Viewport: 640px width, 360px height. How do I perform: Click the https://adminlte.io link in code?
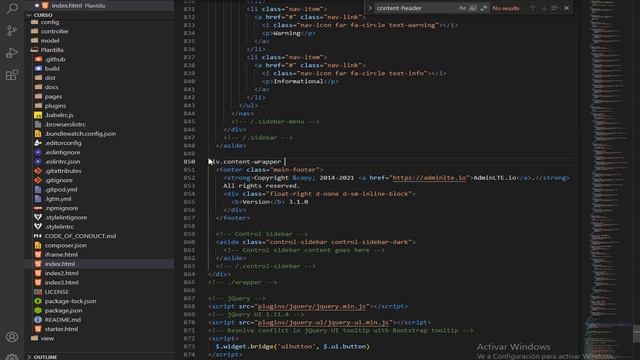[x=429, y=178]
